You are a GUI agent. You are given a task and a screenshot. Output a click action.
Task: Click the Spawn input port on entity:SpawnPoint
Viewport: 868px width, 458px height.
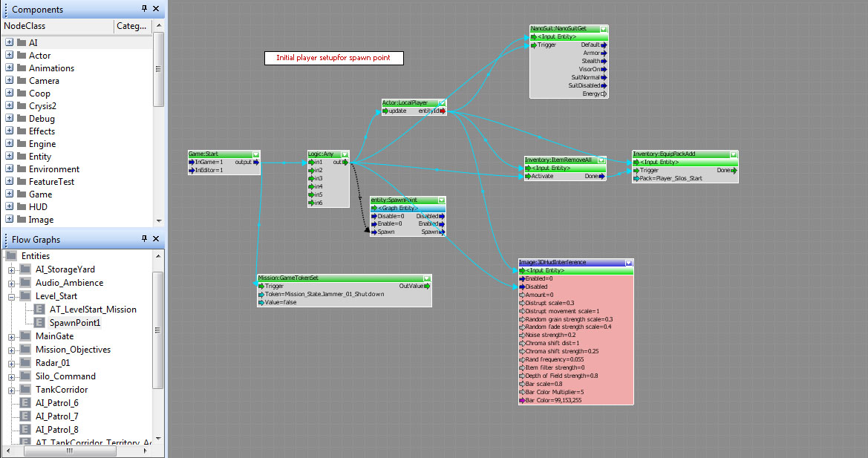pos(373,232)
